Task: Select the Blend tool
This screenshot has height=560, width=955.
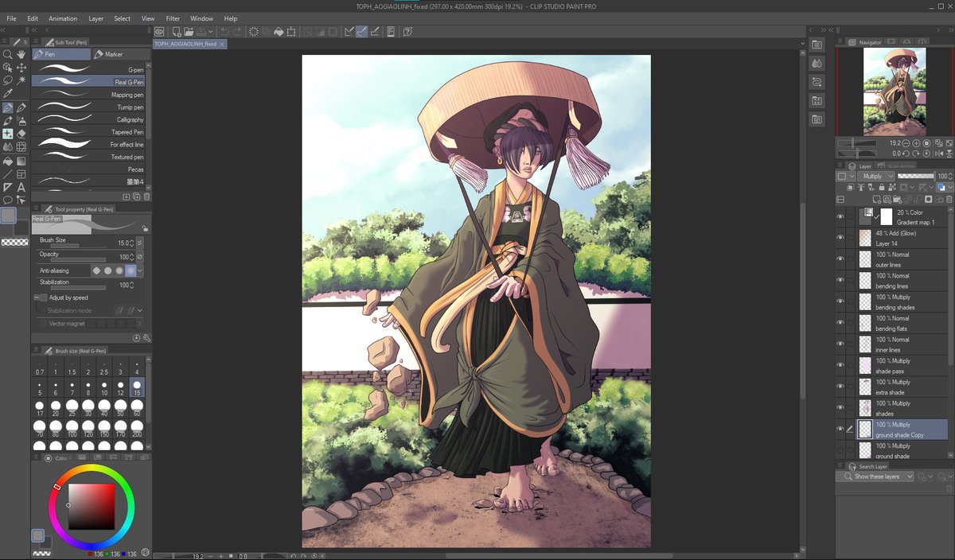Action: [8, 147]
